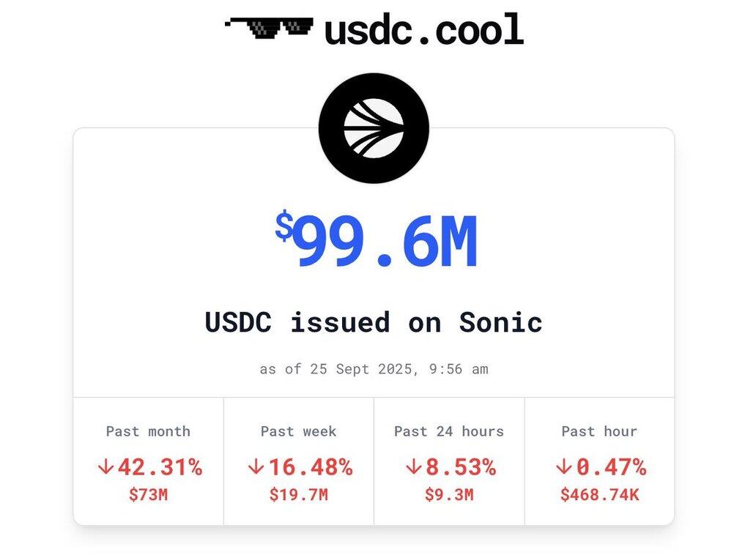Screen dimensions: 756x558
Task: Click the 42.31% monthly percentage value
Action: [x=160, y=467]
